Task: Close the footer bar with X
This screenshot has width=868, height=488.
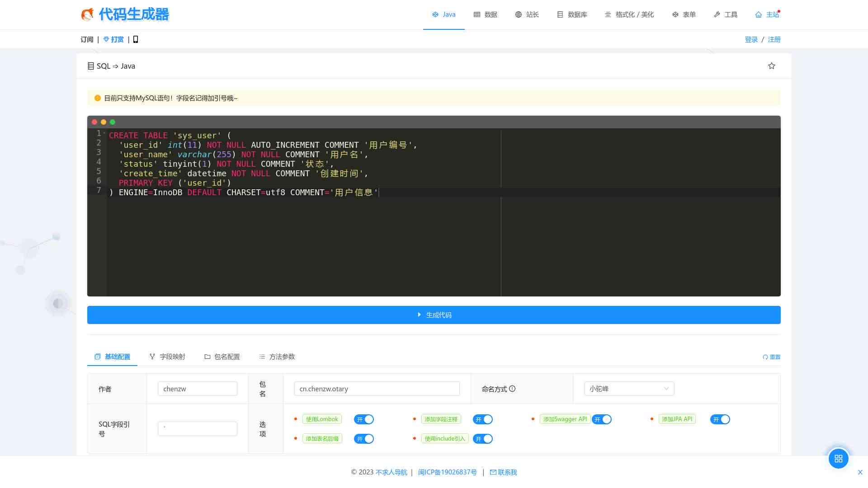Action: pyautogui.click(x=860, y=472)
